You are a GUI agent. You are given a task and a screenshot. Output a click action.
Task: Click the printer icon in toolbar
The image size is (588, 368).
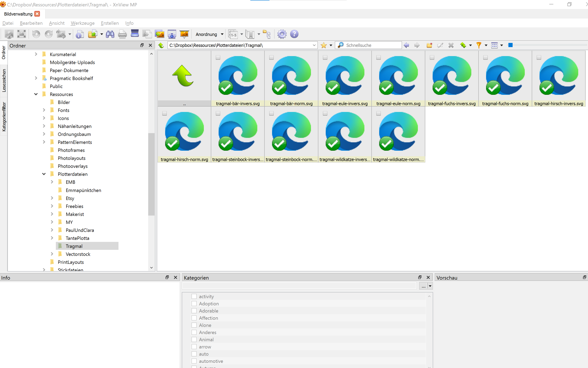pos(122,34)
